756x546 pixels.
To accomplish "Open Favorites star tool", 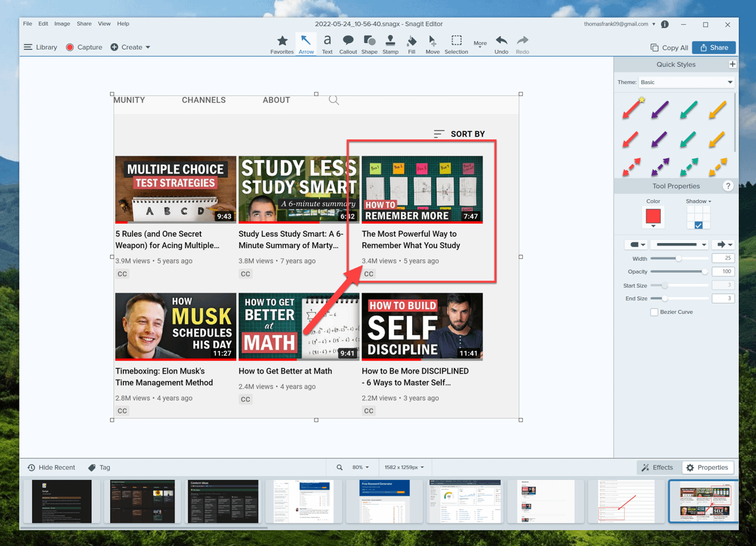I will (x=282, y=44).
